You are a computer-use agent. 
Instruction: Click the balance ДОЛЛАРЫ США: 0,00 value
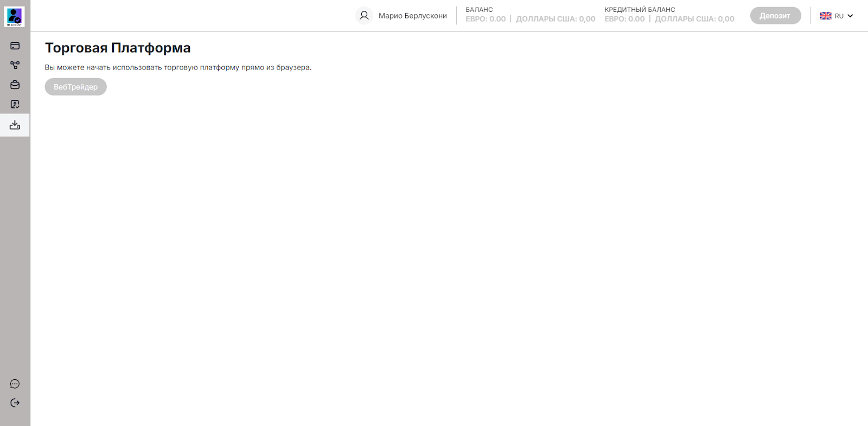[556, 19]
